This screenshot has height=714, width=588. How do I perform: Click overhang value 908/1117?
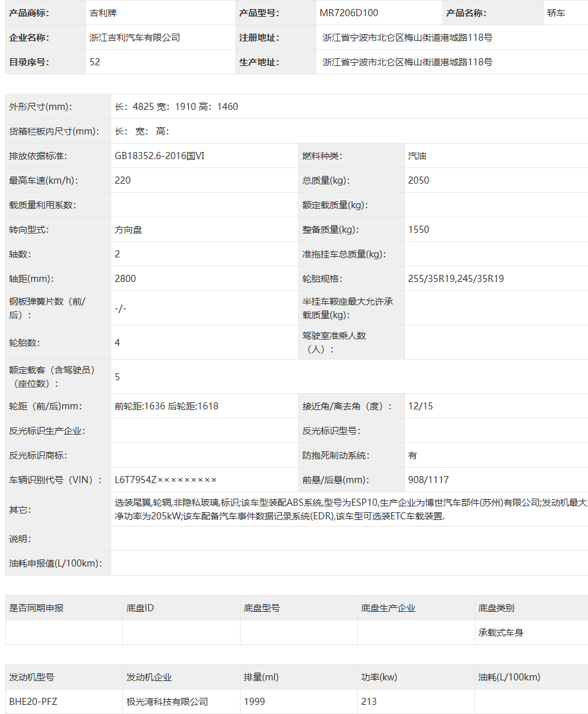point(428,479)
